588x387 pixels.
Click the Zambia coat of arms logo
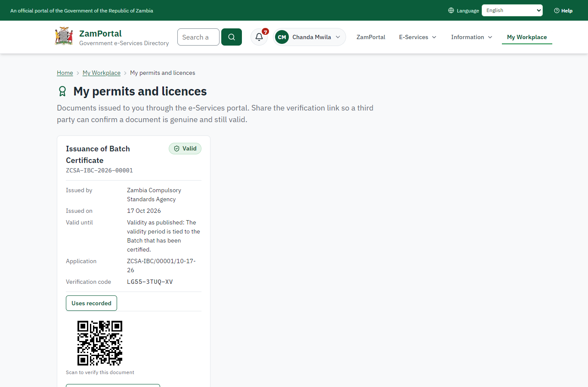pyautogui.click(x=64, y=37)
